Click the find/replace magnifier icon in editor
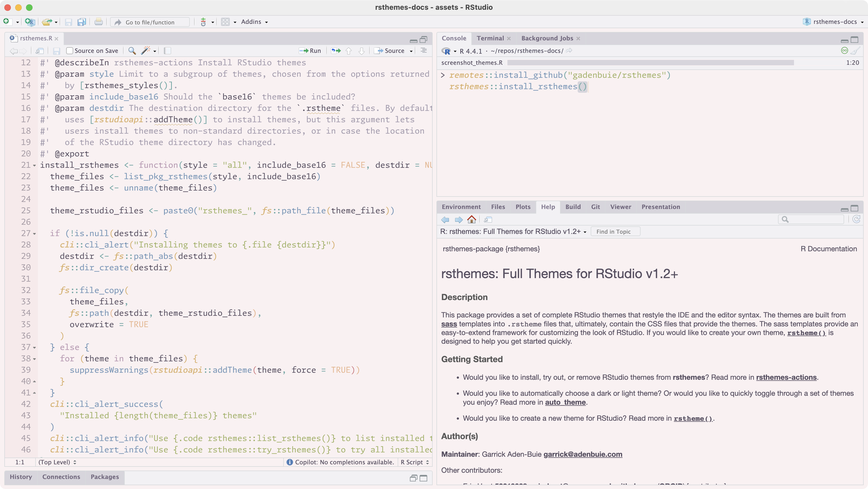868x489 pixels. (132, 50)
